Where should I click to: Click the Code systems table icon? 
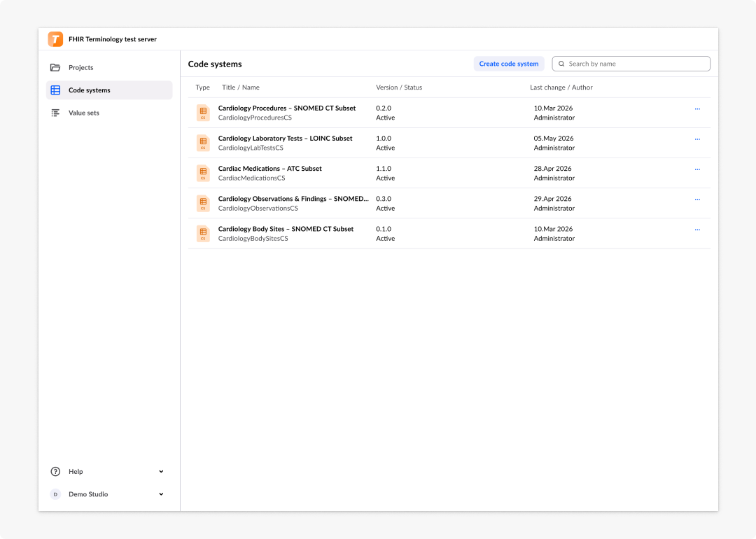[55, 90]
